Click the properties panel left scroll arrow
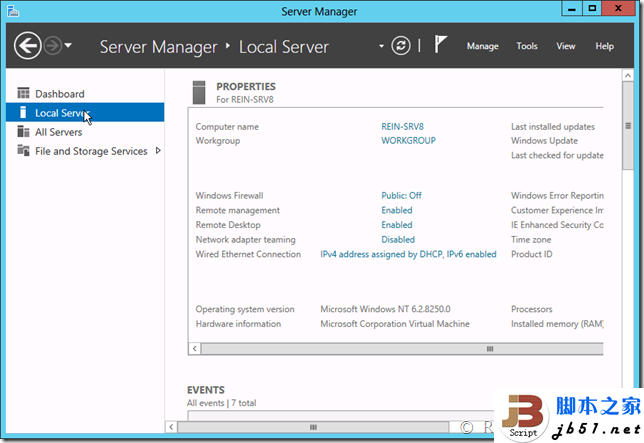Image resolution: width=644 pixels, height=443 pixels. [x=195, y=349]
